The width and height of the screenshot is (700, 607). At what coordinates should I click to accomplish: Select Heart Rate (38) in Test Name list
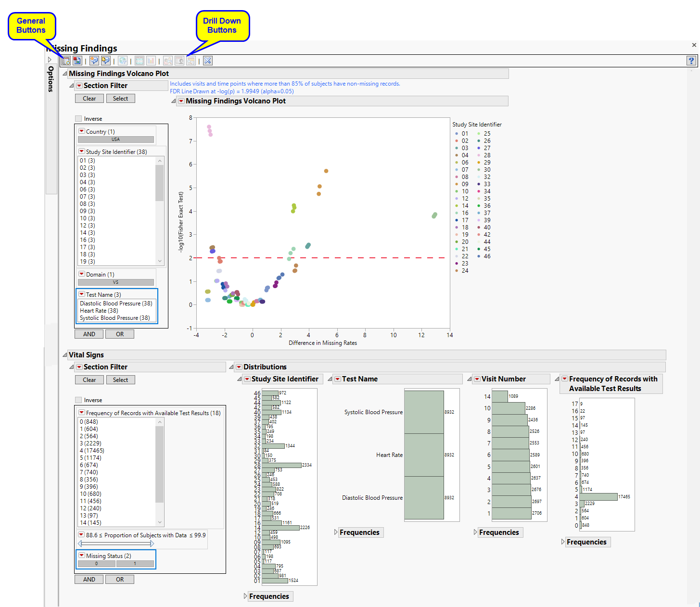(x=99, y=311)
